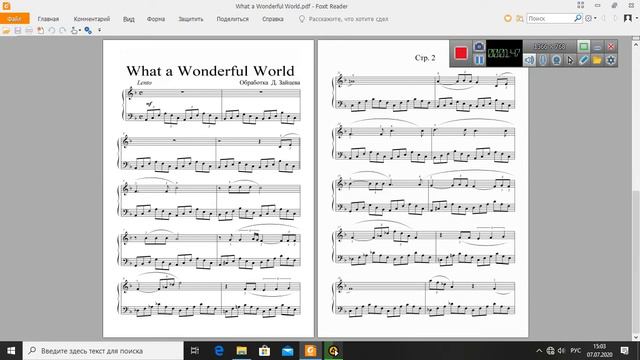Select the Вид ribbon tab
Viewport: 640px width, 360px height.
pos(129,19)
